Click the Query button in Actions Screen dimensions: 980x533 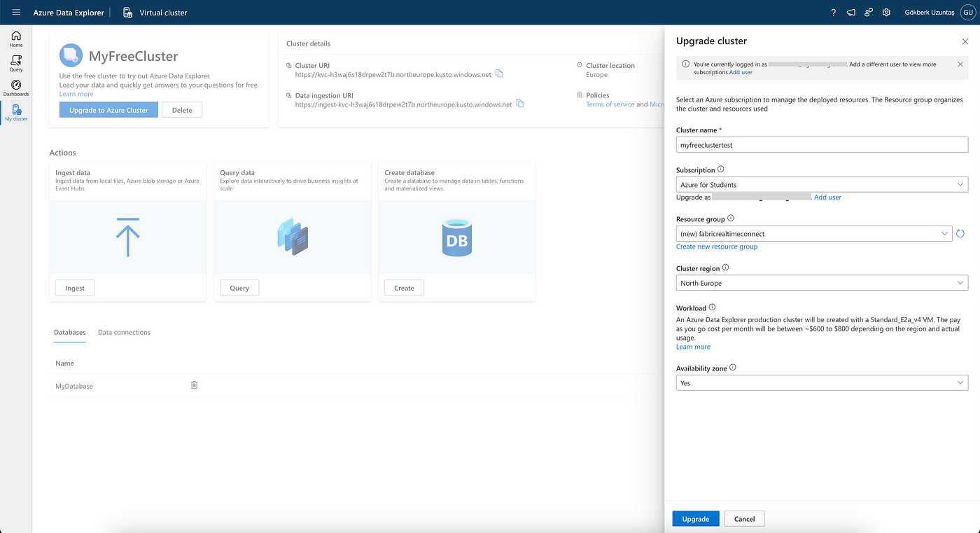click(x=239, y=288)
